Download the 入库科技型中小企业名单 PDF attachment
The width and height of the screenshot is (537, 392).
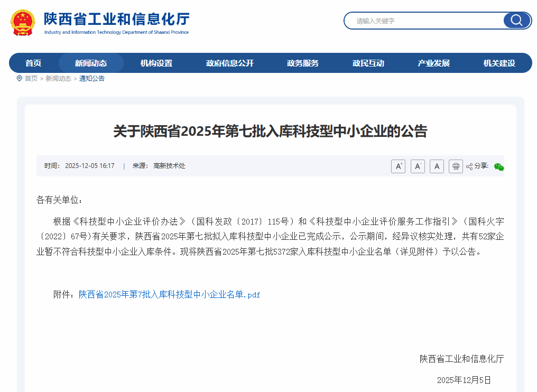coord(169,295)
